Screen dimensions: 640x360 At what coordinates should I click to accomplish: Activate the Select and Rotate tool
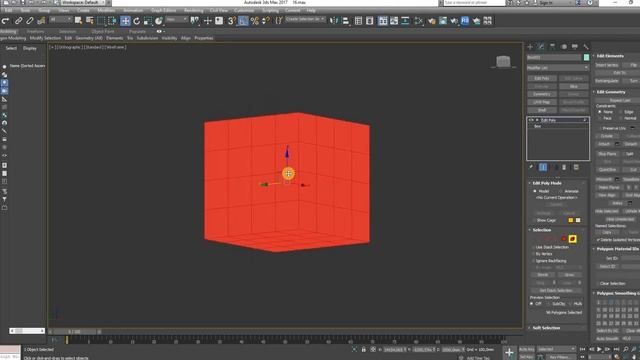pos(136,20)
